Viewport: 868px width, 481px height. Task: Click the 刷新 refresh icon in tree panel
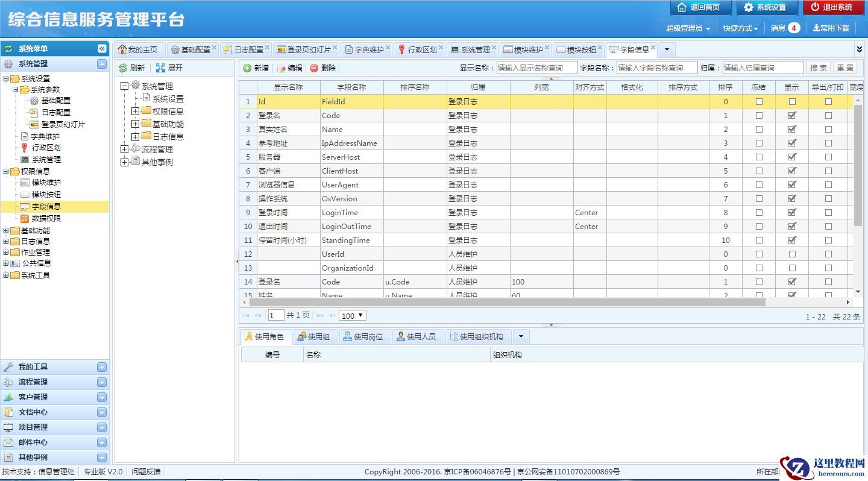pos(123,68)
